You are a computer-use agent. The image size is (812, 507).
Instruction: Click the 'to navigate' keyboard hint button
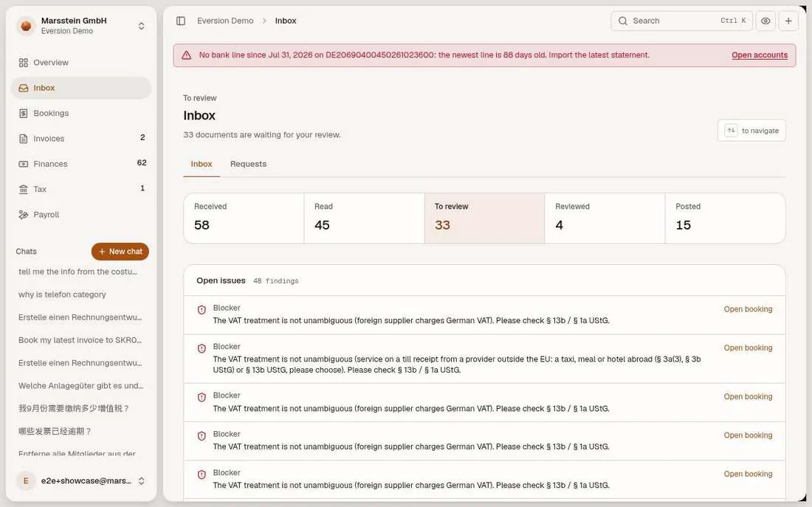point(751,131)
